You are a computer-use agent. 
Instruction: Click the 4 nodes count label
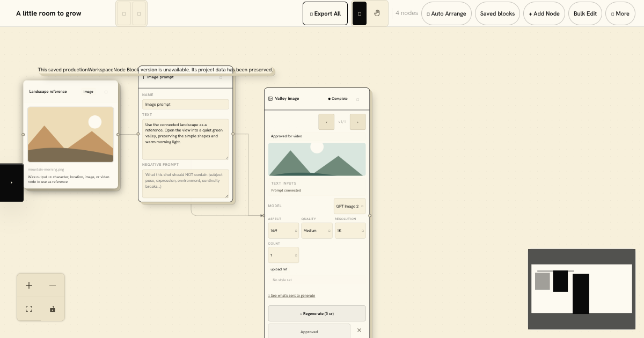point(407,13)
